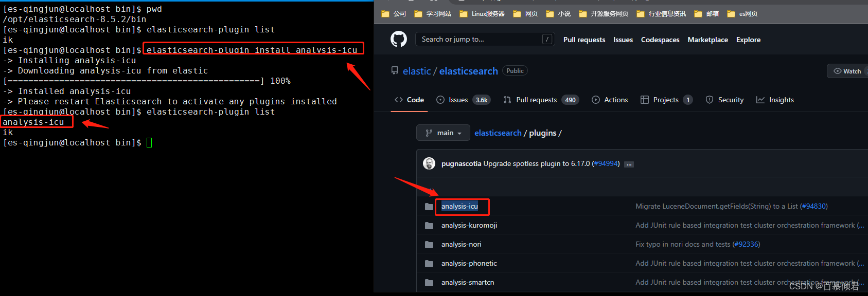Click the analysis-icu folder icon

click(429, 207)
